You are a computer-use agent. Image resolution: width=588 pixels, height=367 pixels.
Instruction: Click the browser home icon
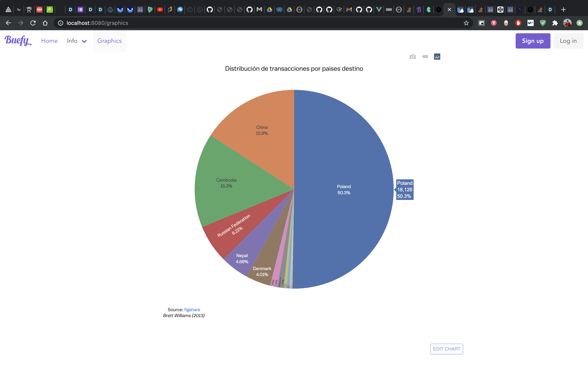point(45,23)
